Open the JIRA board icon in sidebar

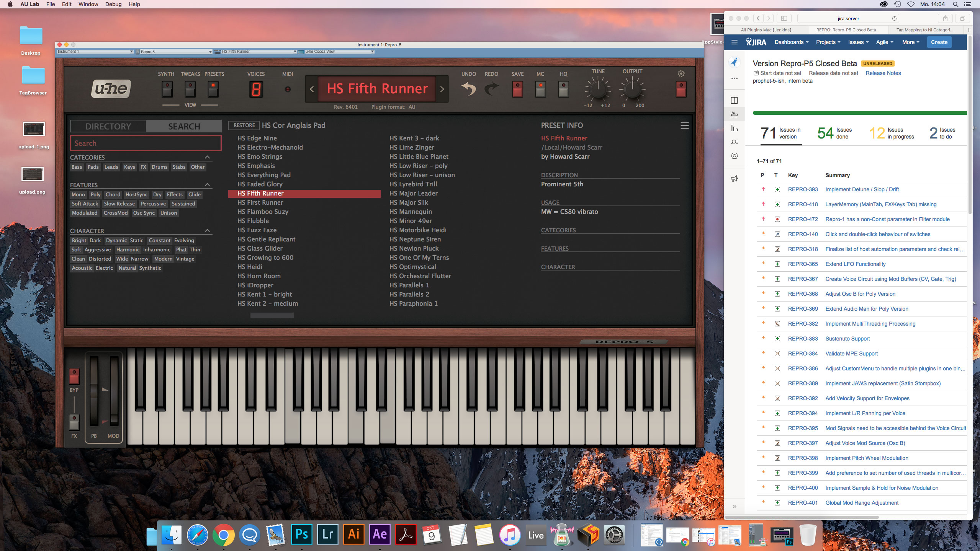735,100
